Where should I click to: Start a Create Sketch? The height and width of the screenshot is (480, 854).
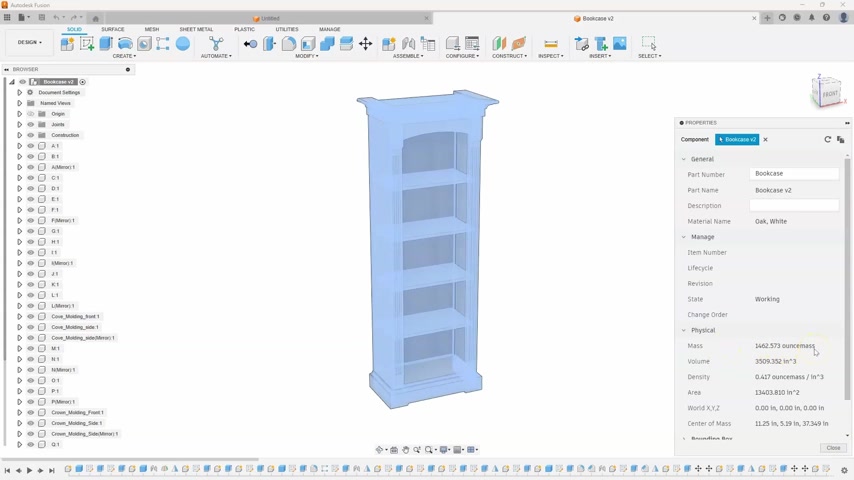[87, 44]
